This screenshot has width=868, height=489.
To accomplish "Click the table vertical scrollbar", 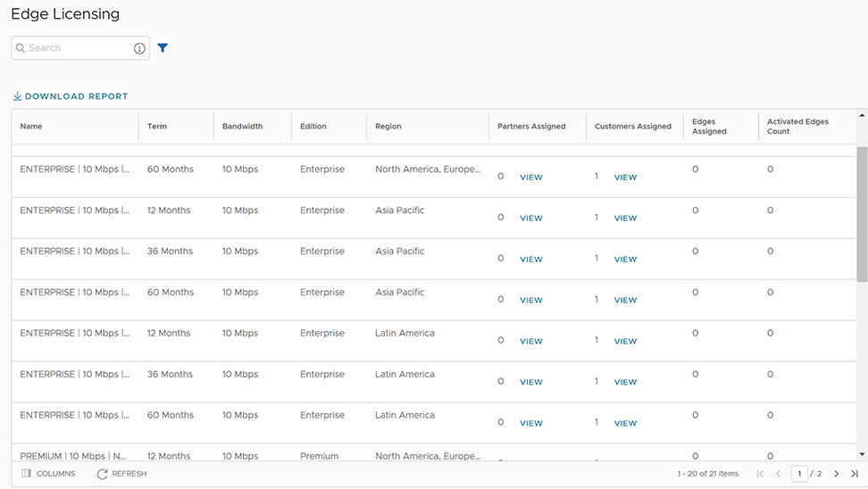I will pos(862,214).
